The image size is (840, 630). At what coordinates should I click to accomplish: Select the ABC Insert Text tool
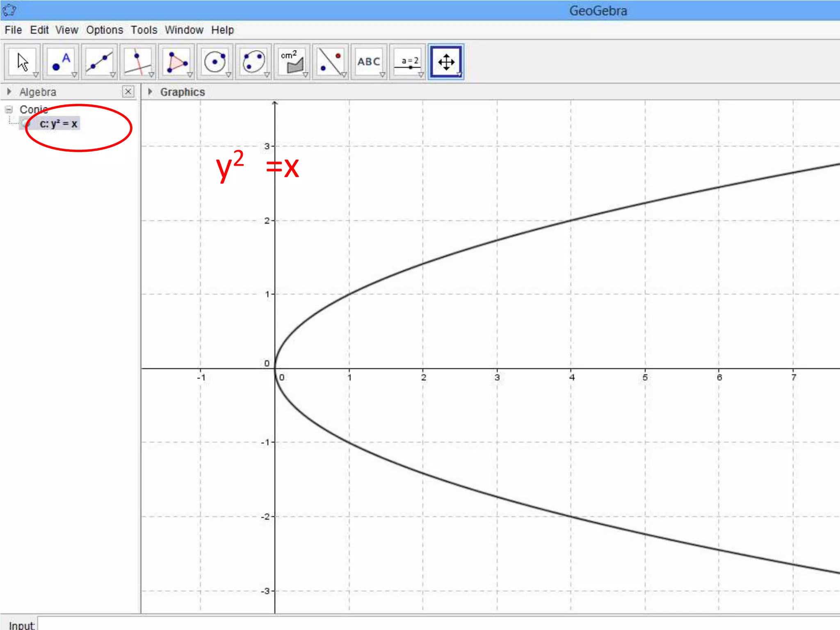point(369,62)
